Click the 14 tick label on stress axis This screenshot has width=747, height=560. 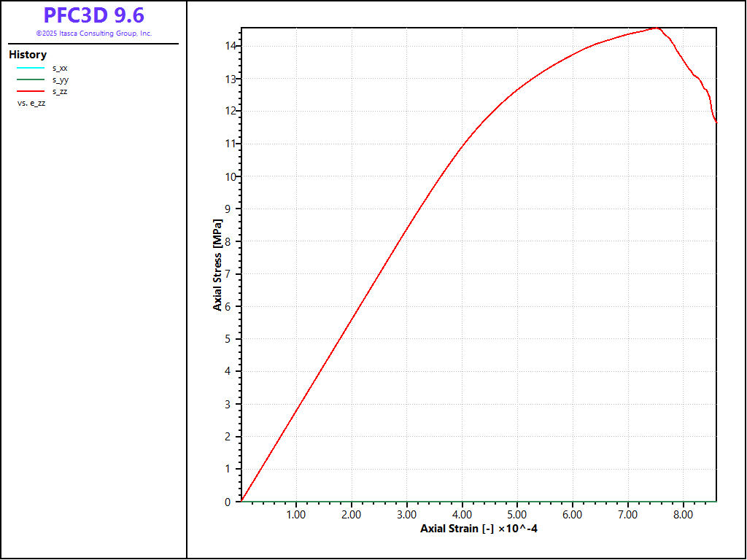pyautogui.click(x=228, y=46)
